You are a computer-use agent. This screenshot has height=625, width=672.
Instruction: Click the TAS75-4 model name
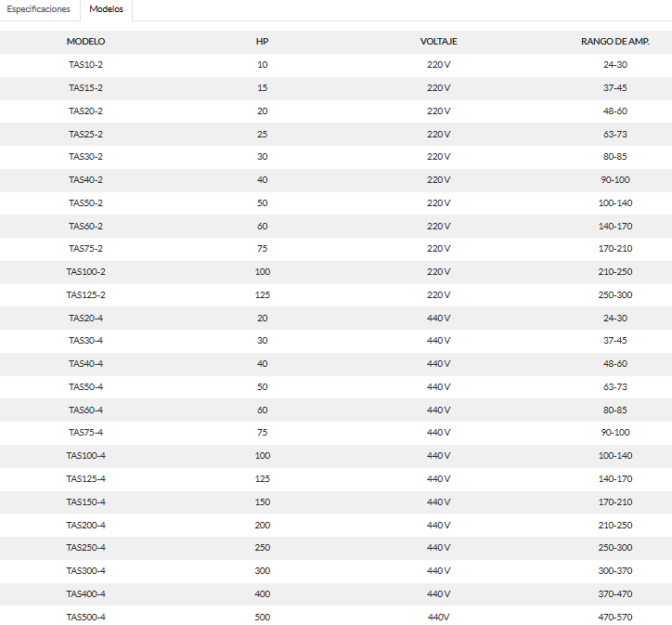coord(85,433)
